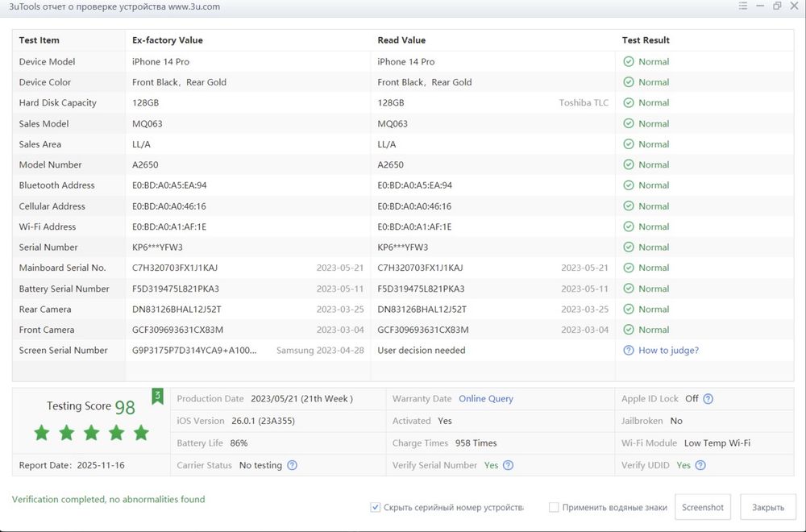806x532 pixels.
Task: Click the first green rating star
Action: (x=42, y=433)
